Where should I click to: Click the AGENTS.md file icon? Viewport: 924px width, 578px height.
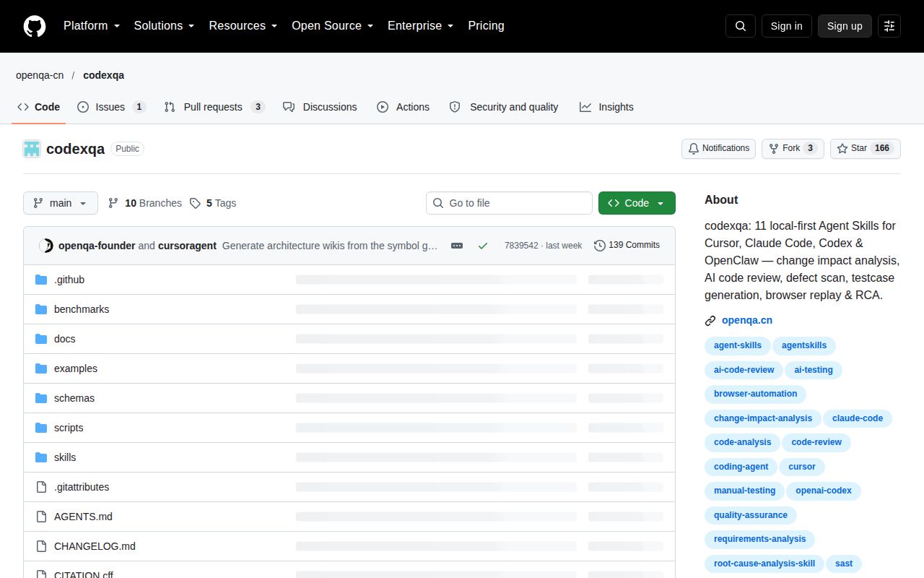[x=41, y=517]
